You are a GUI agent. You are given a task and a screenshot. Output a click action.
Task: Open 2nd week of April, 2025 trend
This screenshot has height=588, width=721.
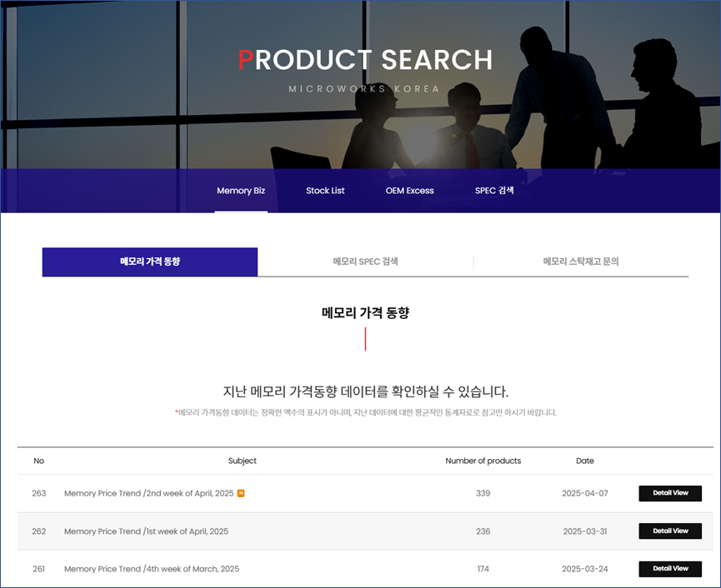(x=148, y=494)
